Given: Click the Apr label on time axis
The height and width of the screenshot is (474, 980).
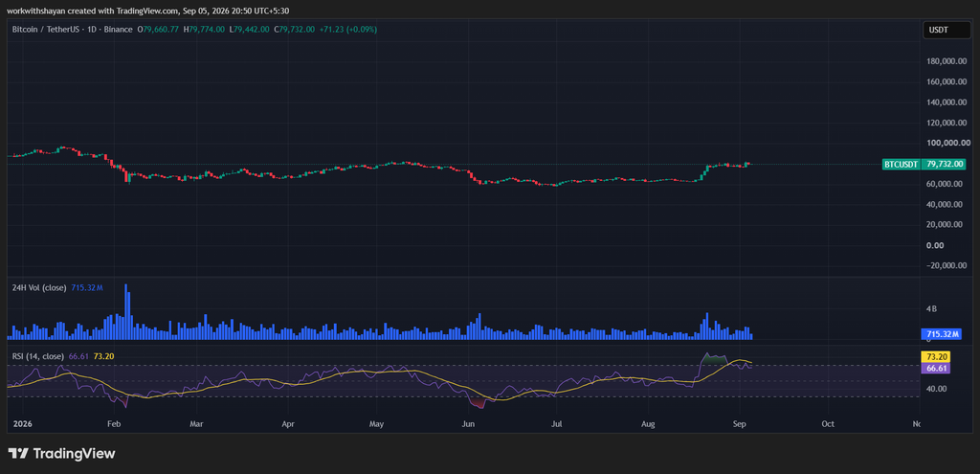Looking at the screenshot, I should [x=288, y=424].
